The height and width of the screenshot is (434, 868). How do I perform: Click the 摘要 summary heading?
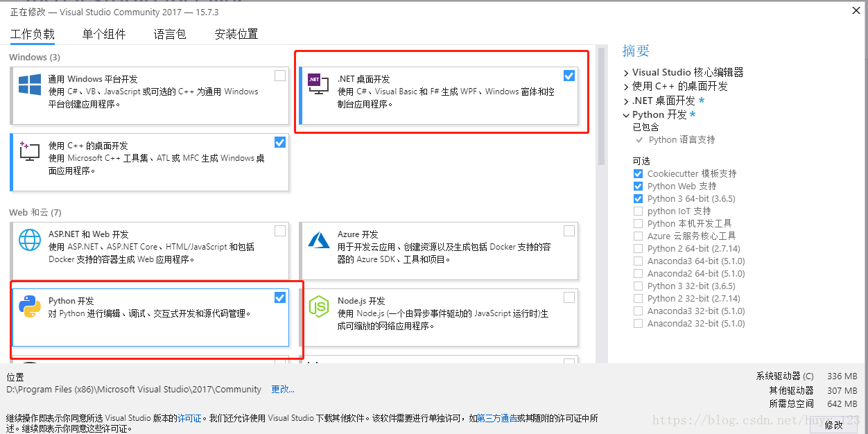(636, 51)
